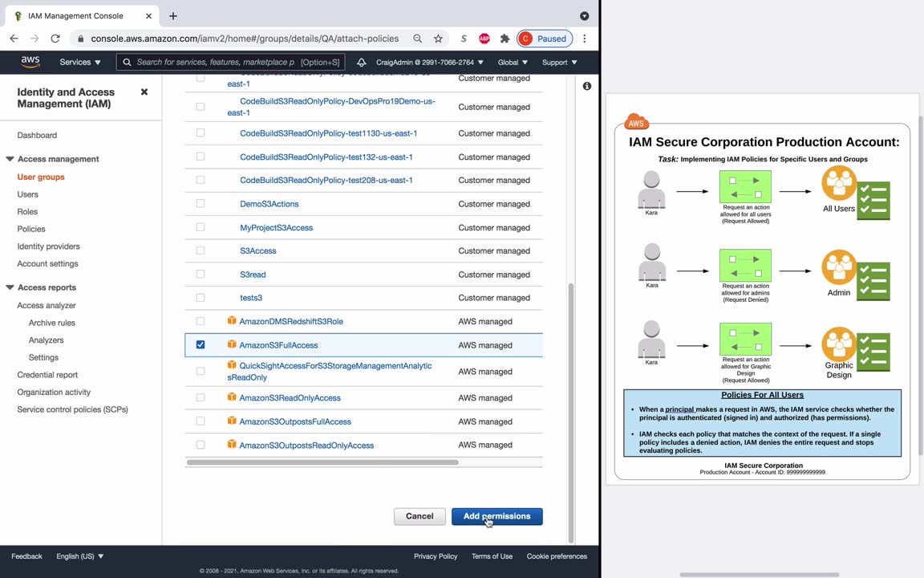Screen dimensions: 924x578
Task: Bookmark this page with the star icon
Action: click(x=438, y=39)
